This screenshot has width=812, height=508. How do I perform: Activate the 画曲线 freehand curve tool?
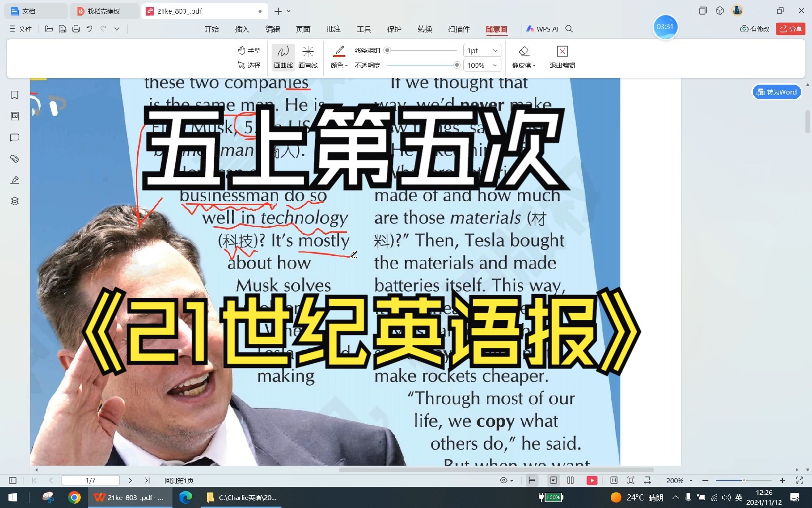[283, 57]
